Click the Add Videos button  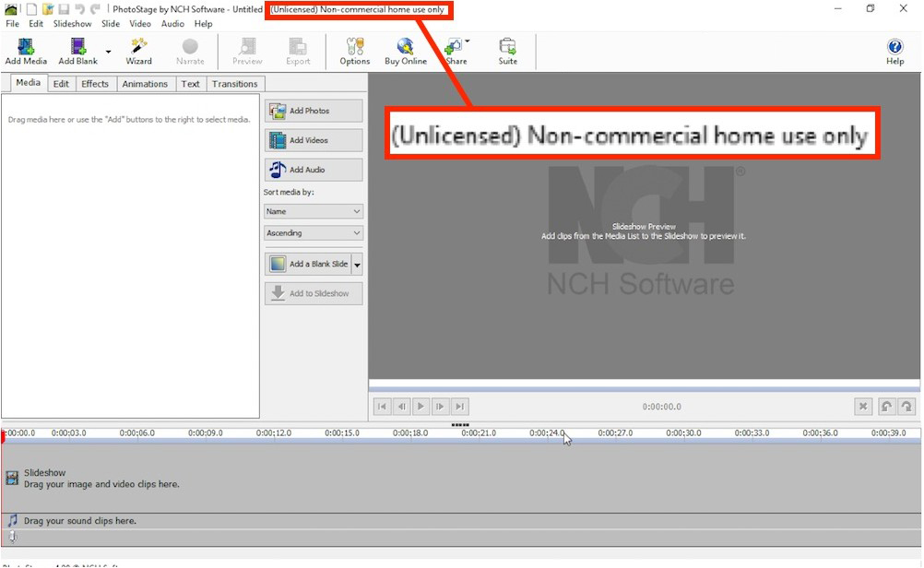point(314,140)
